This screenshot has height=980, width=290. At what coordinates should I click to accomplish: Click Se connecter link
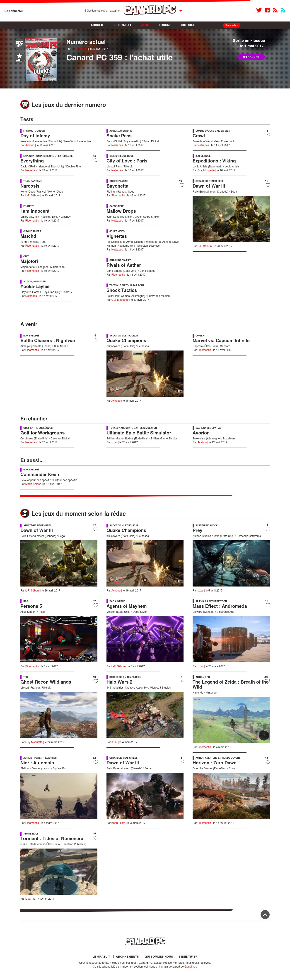[x=14, y=11]
